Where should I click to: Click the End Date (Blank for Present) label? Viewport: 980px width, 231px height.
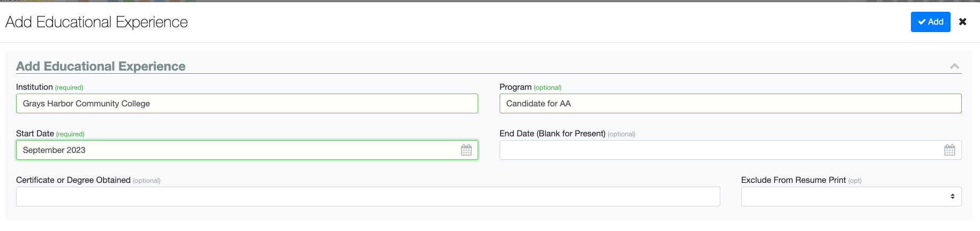pos(552,134)
